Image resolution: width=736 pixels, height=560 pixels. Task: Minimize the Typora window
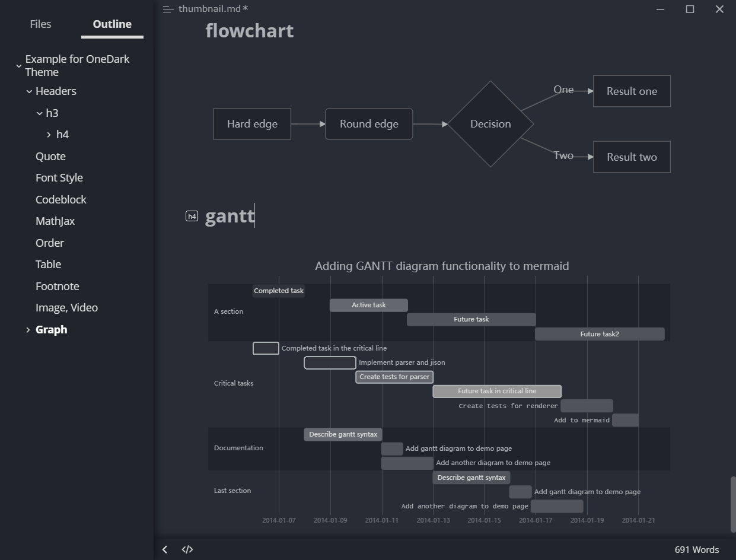[661, 9]
